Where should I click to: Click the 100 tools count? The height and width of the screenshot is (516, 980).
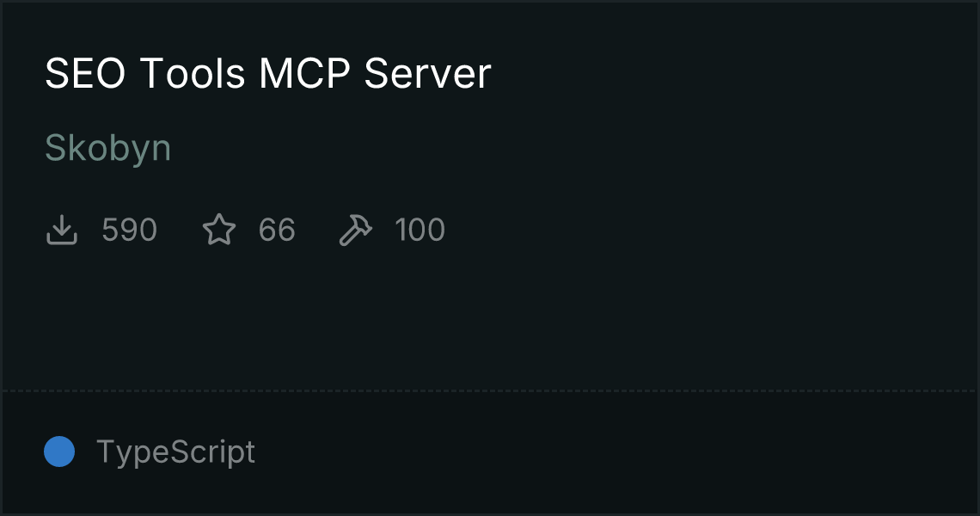tap(420, 230)
